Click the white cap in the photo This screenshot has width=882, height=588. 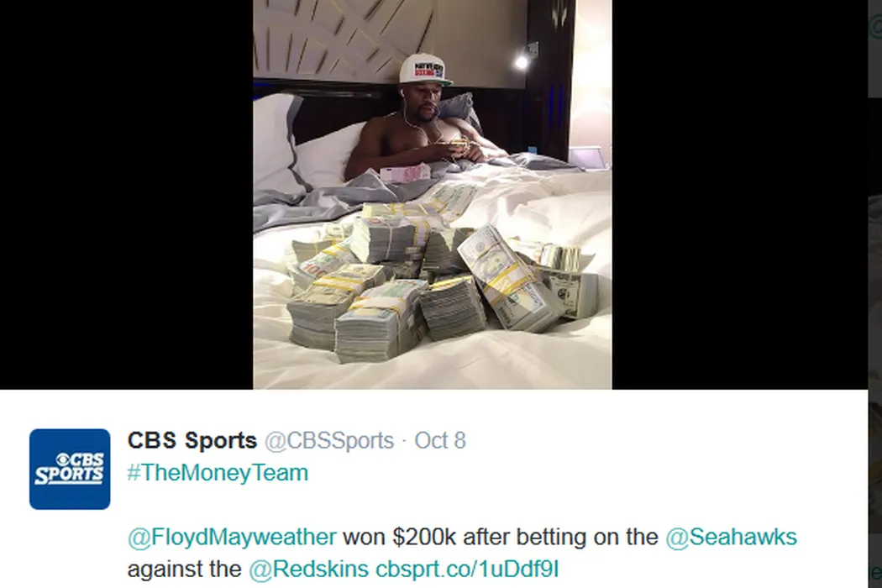tap(426, 71)
